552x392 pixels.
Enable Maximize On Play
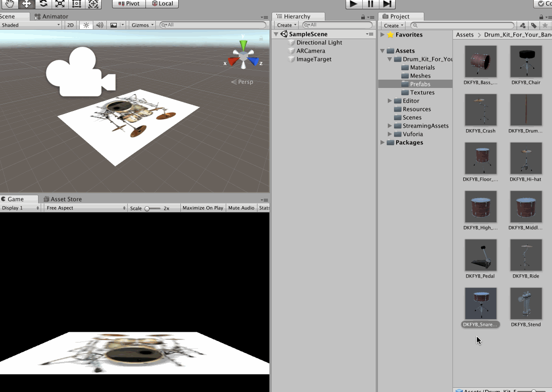click(x=203, y=208)
